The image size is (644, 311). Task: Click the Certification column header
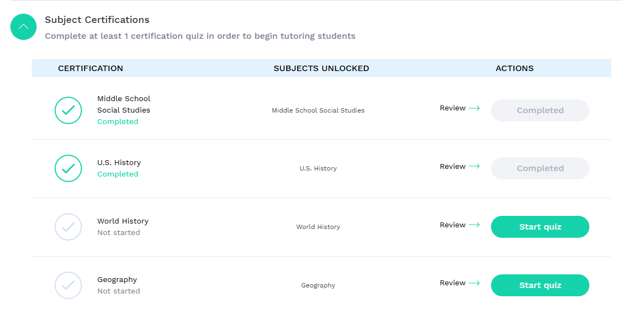91,68
